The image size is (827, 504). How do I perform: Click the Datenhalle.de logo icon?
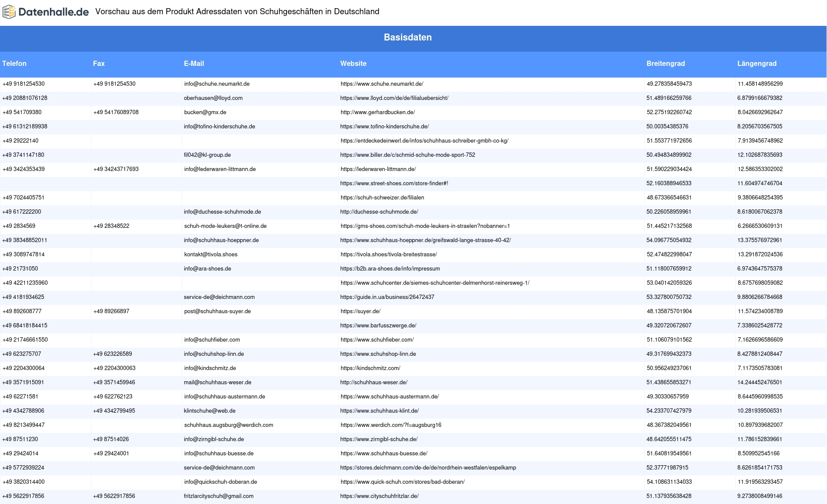tap(9, 12)
